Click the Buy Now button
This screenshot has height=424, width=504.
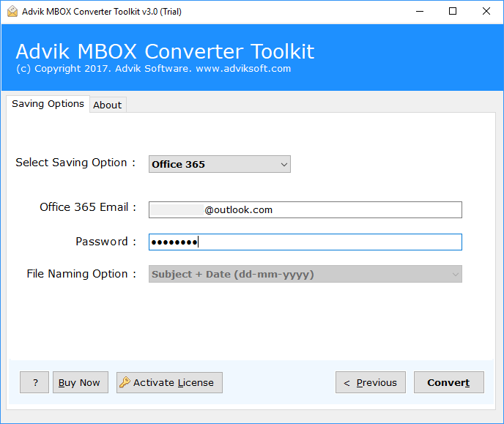coord(81,382)
